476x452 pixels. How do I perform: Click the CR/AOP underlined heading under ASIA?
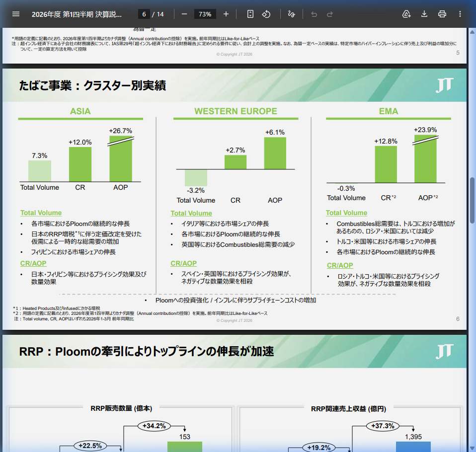[33, 263]
